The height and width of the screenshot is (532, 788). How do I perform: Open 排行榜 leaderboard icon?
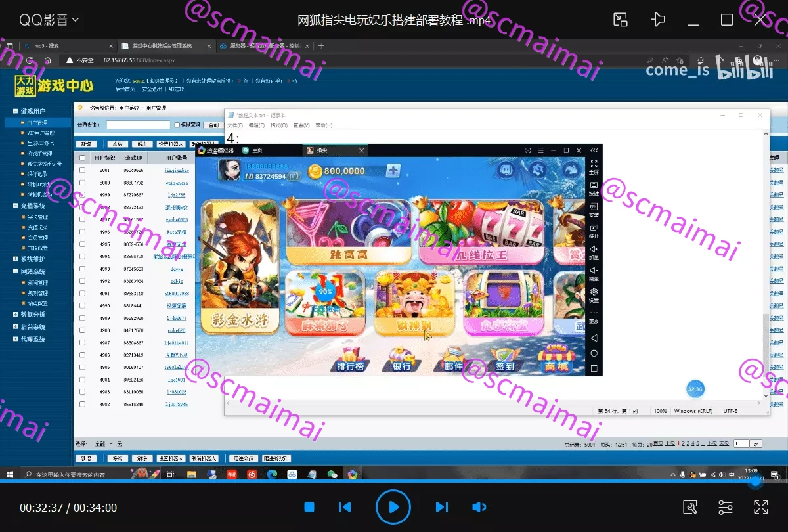(350, 359)
